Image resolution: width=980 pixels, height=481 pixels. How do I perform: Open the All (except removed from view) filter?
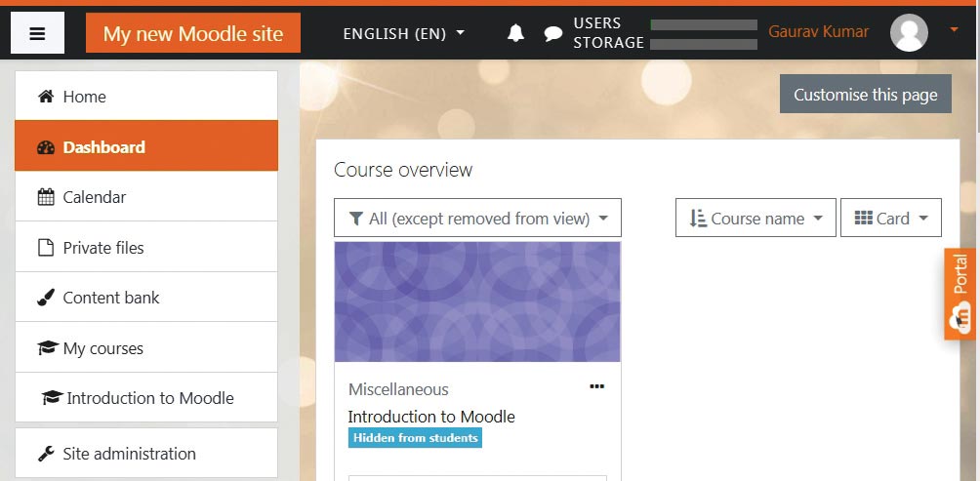(x=477, y=218)
